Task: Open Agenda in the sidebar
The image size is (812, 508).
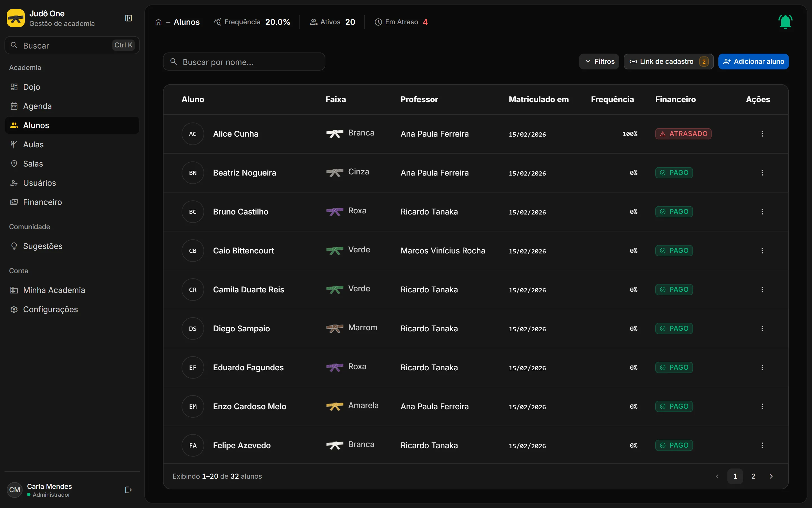Action: coord(72,106)
